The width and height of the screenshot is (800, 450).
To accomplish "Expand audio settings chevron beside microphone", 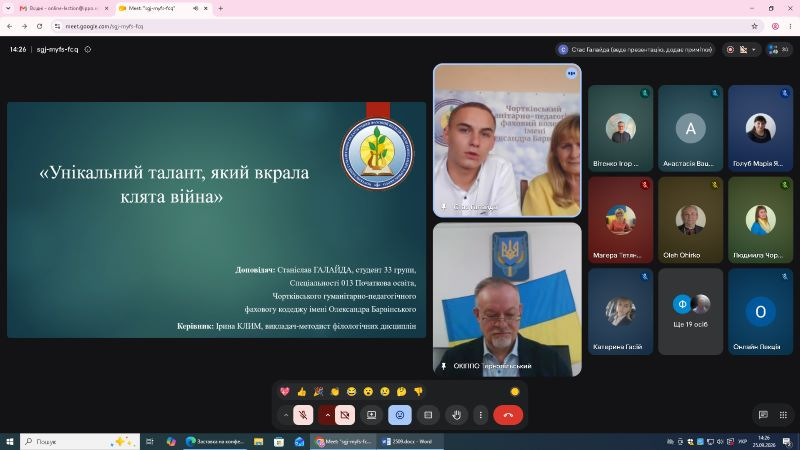I will tap(286, 415).
